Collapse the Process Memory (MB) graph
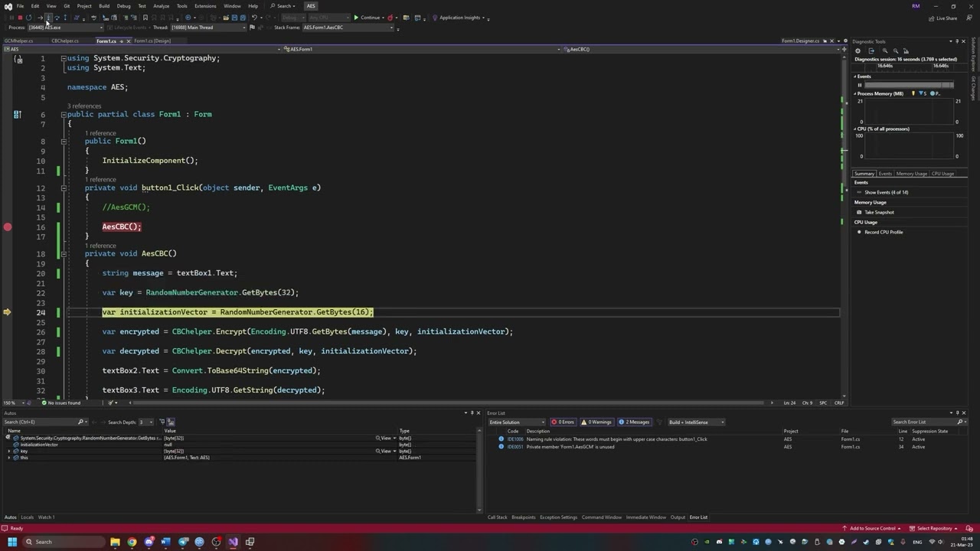The height and width of the screenshot is (551, 980). 856,94
